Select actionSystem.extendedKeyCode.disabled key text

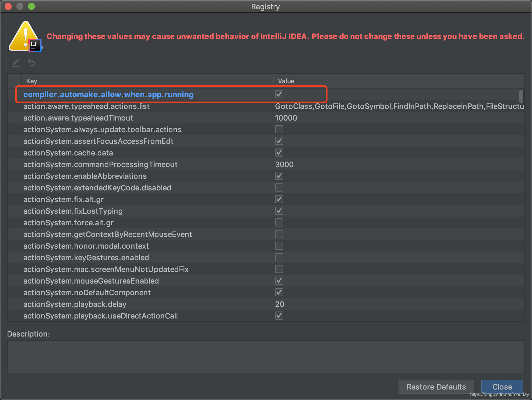click(x=97, y=188)
